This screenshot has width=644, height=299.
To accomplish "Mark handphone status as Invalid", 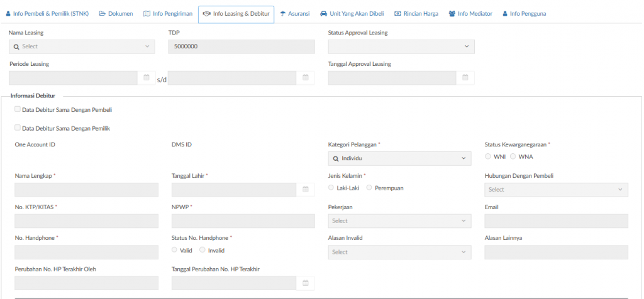I will [x=203, y=250].
